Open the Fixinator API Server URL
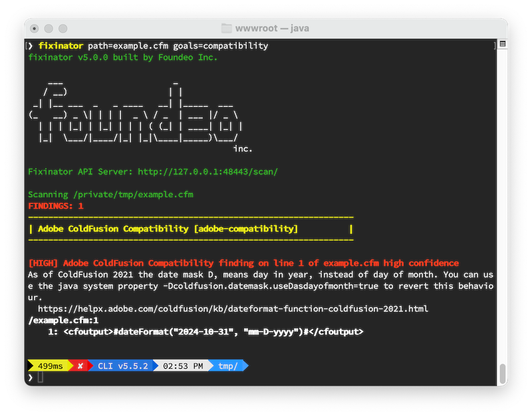This screenshot has width=532, height=416. pyautogui.click(x=207, y=171)
